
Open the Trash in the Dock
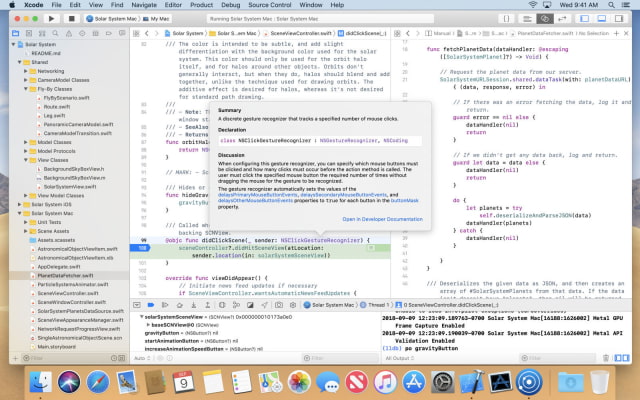coord(599,381)
